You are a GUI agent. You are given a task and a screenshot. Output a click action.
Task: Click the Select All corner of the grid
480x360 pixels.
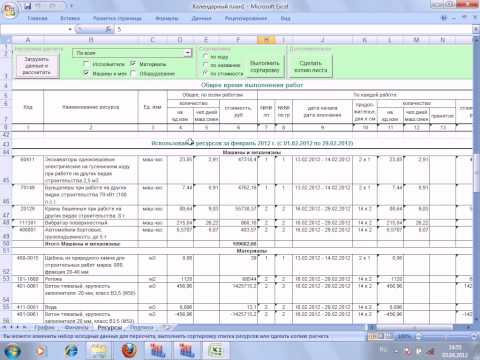[x=6, y=40]
